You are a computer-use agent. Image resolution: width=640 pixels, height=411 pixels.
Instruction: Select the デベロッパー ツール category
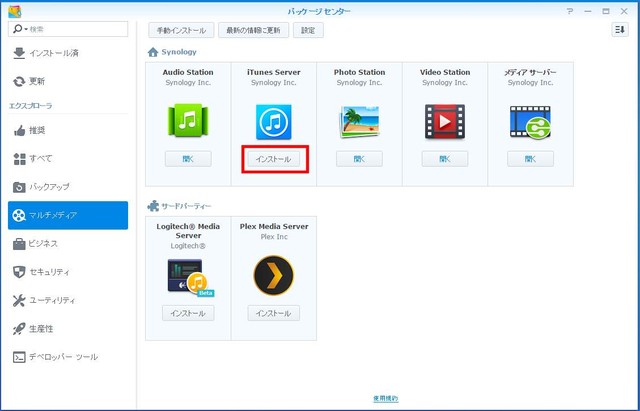(68, 357)
